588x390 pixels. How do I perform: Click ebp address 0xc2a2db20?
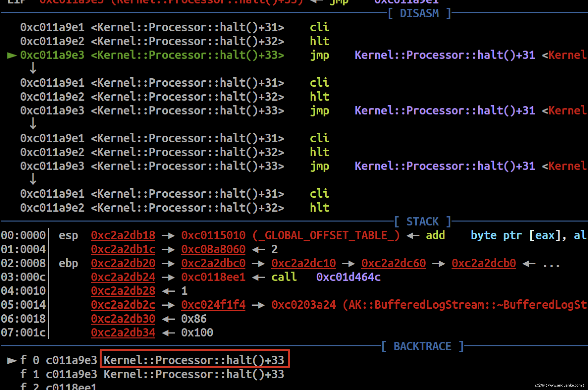tap(123, 263)
